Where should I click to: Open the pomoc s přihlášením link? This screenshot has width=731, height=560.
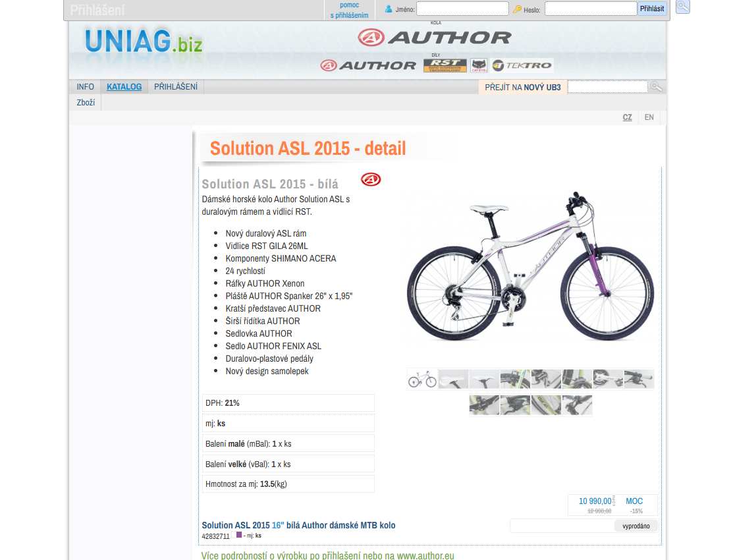click(x=349, y=11)
